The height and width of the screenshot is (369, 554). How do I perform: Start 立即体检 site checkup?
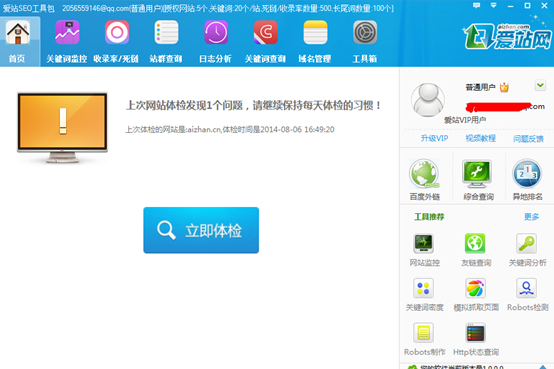point(201,230)
